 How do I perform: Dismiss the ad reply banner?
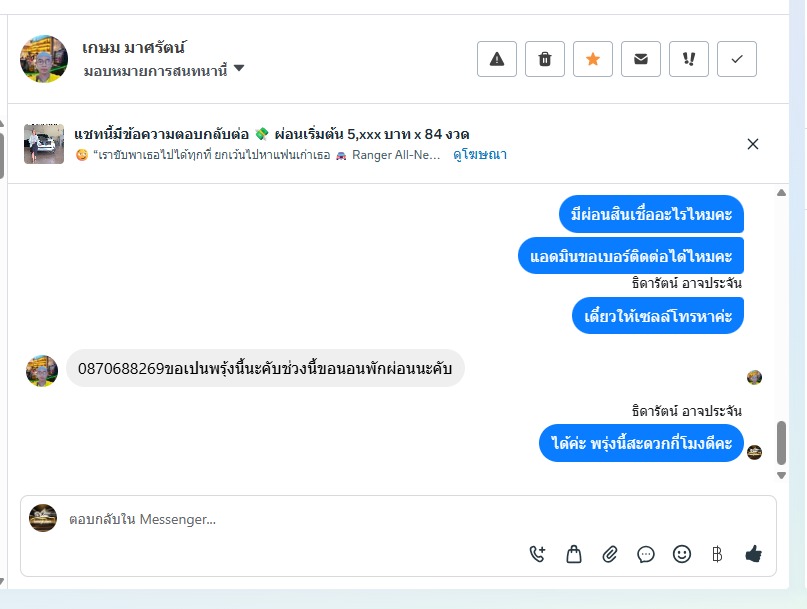pyautogui.click(x=753, y=144)
